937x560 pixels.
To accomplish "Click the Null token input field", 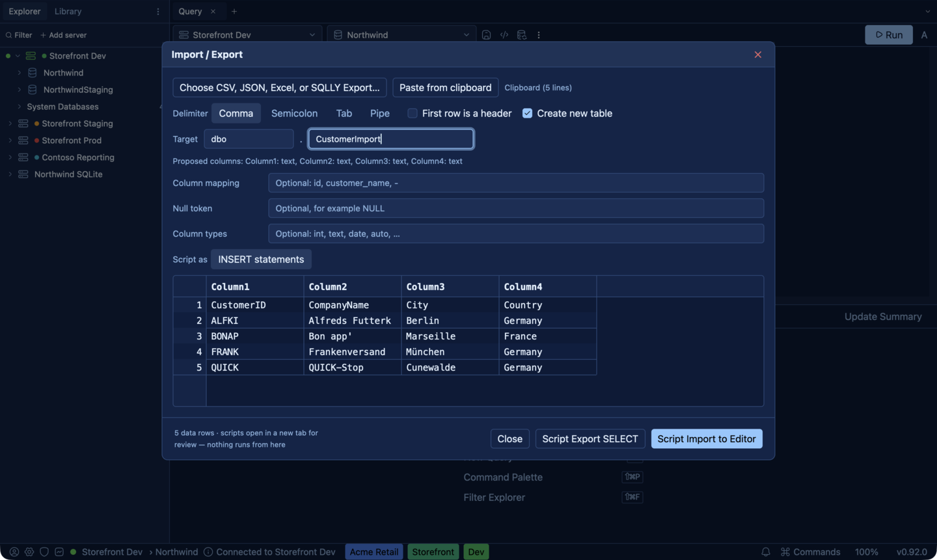I will (x=516, y=209).
